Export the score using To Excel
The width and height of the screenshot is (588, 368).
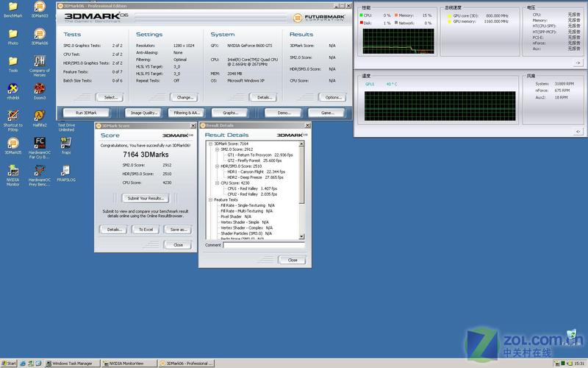coord(146,230)
